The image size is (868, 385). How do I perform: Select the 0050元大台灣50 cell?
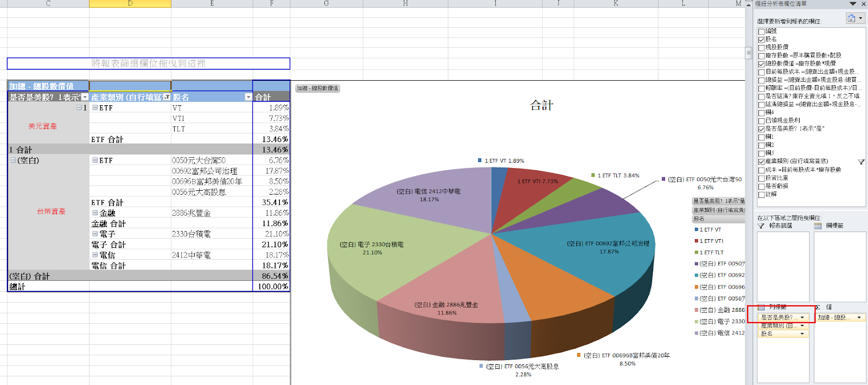click(212, 161)
